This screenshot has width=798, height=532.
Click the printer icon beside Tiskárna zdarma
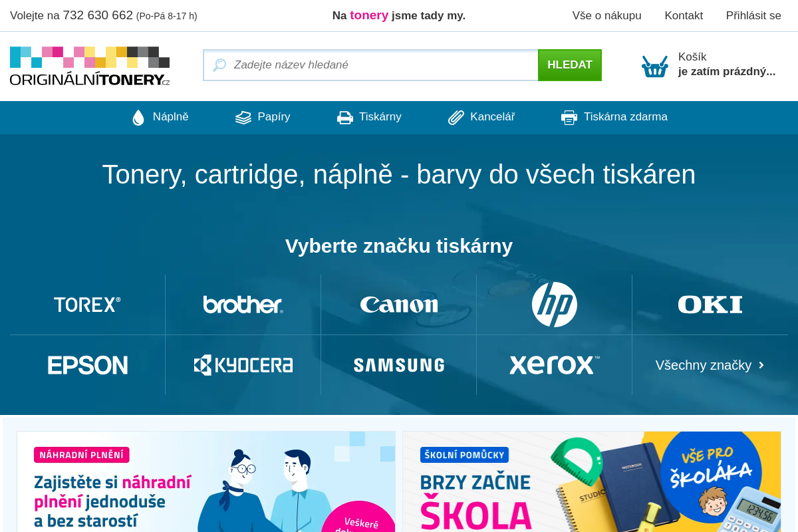(x=569, y=118)
